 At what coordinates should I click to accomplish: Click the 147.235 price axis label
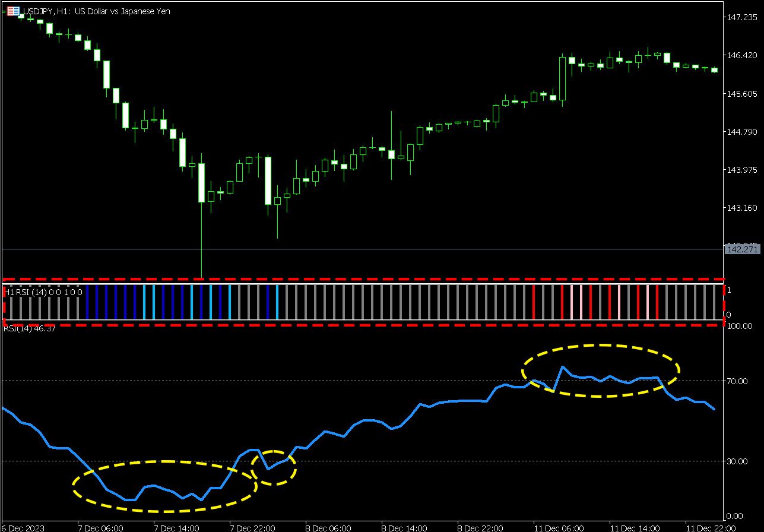click(742, 18)
